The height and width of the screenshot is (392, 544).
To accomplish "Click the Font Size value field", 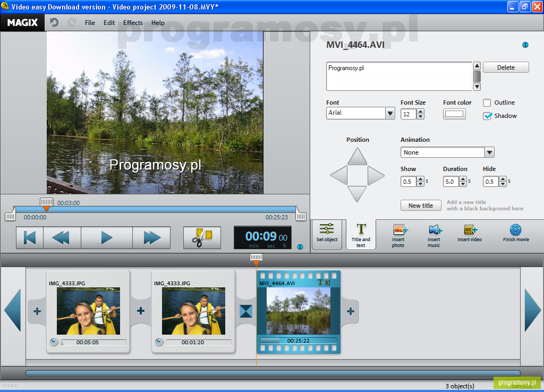I will click(x=409, y=114).
